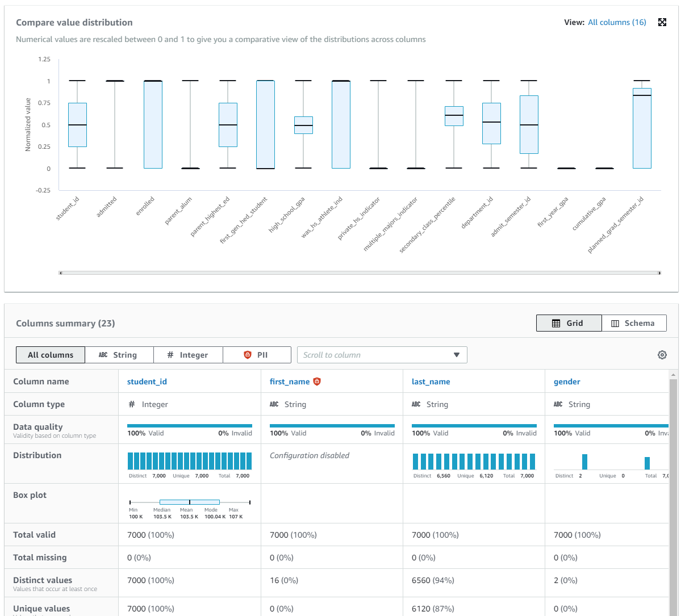Select the All columns filter
Image resolution: width=685 pixels, height=616 pixels.
point(51,355)
